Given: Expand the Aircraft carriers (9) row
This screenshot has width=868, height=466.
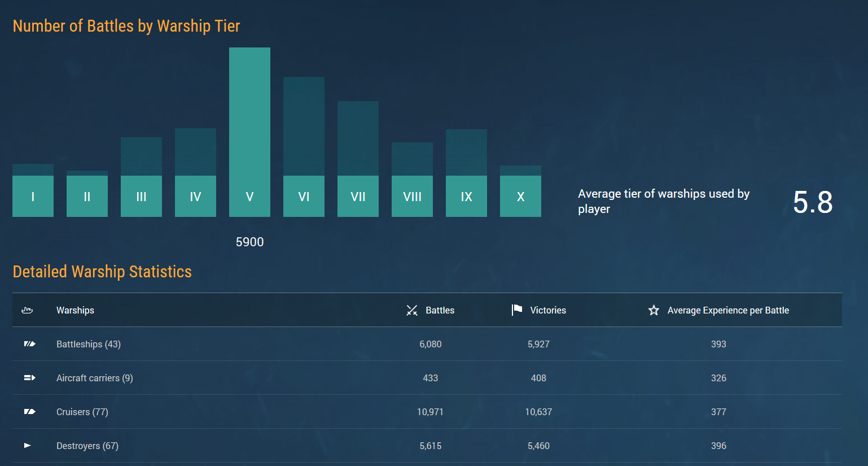Looking at the screenshot, I should pos(95,378).
